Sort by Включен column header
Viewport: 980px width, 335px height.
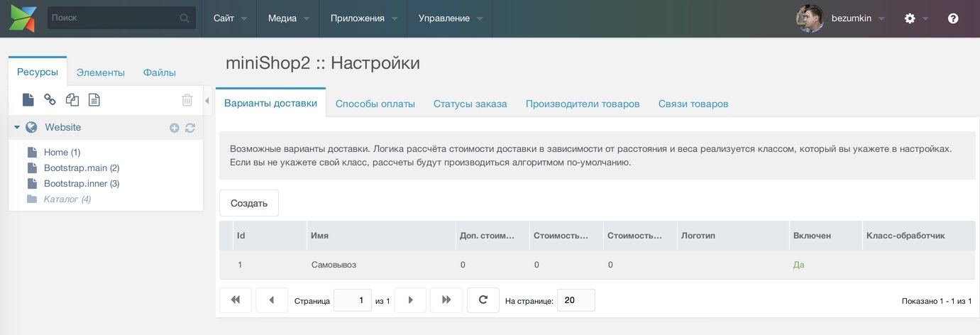tap(825, 236)
